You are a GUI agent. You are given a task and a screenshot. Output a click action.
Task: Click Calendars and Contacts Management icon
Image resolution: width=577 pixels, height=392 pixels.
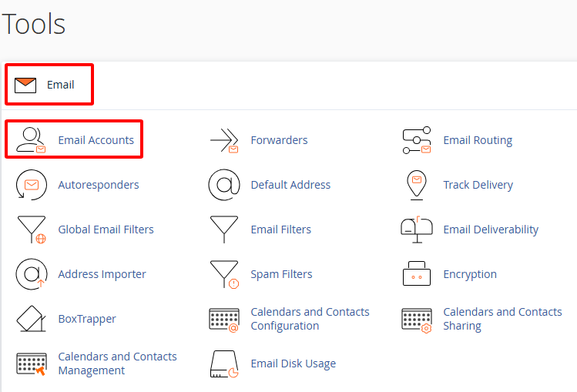[x=32, y=364]
